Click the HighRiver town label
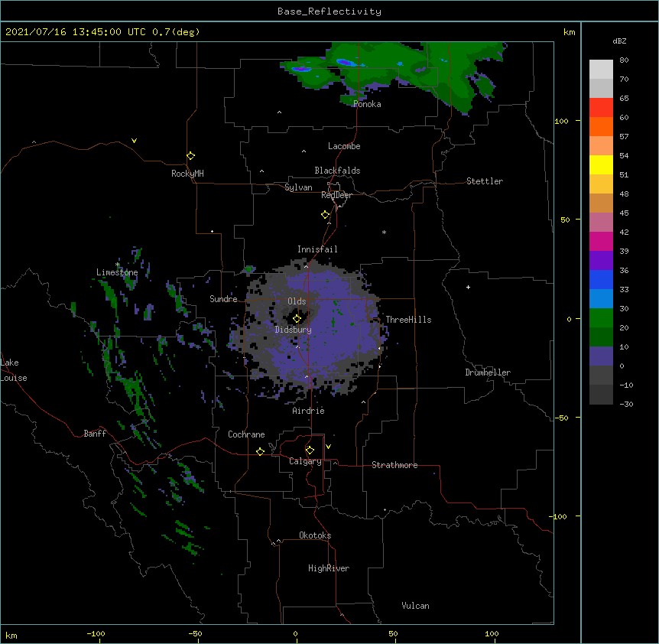This screenshot has height=644, width=659. click(x=329, y=568)
